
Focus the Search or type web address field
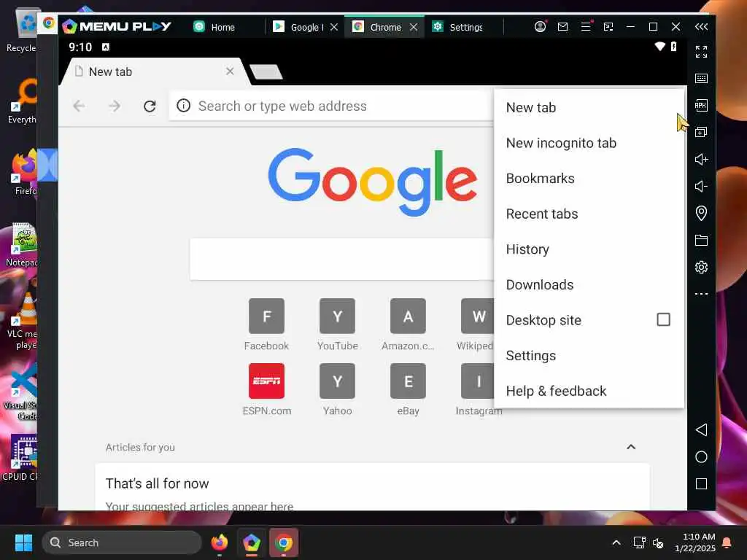click(331, 106)
